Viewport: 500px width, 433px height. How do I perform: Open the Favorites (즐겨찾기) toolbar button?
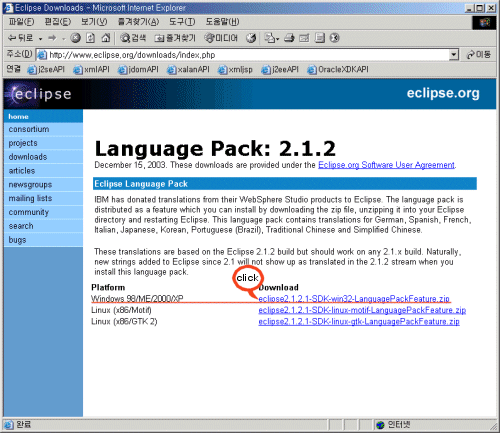pos(175,38)
